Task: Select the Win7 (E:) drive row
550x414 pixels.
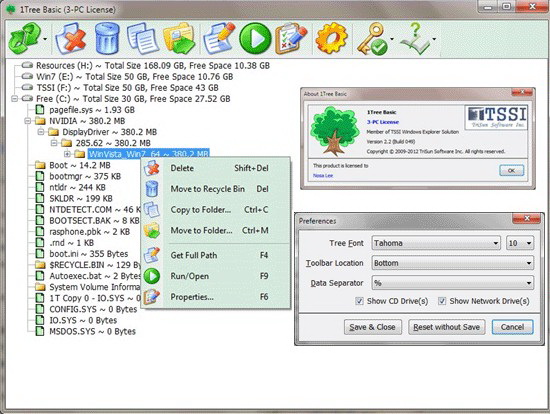Action: [127, 77]
